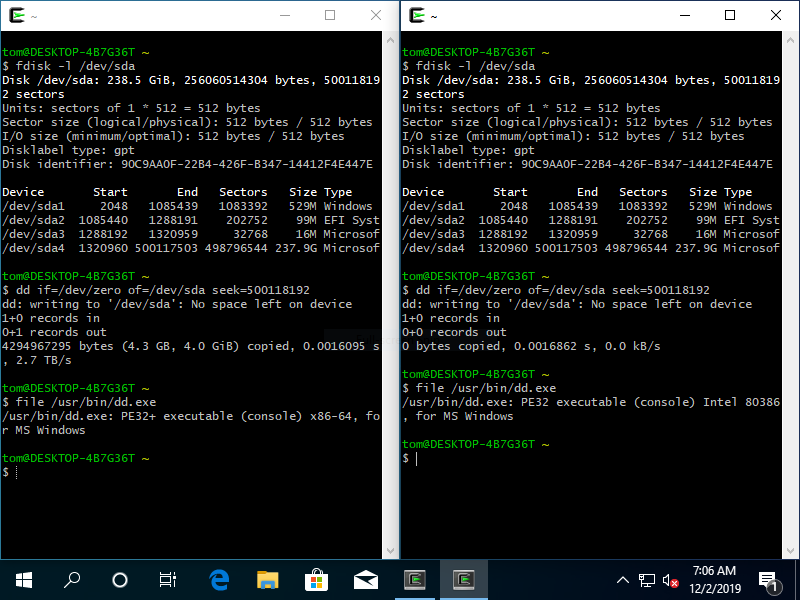Open Cortana from the taskbar
The height and width of the screenshot is (600, 800).
[x=120, y=579]
